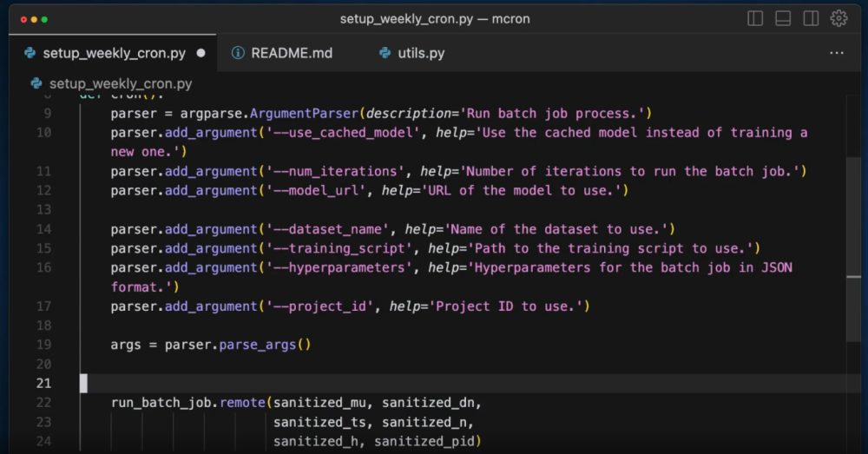Toggle the secondary sidebar layout icon

coord(811,18)
